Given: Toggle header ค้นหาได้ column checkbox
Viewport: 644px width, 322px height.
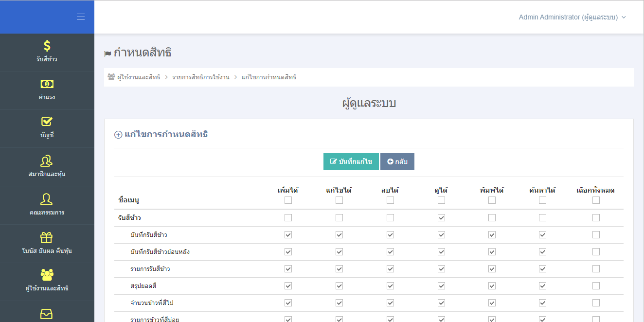Looking at the screenshot, I should 542,200.
